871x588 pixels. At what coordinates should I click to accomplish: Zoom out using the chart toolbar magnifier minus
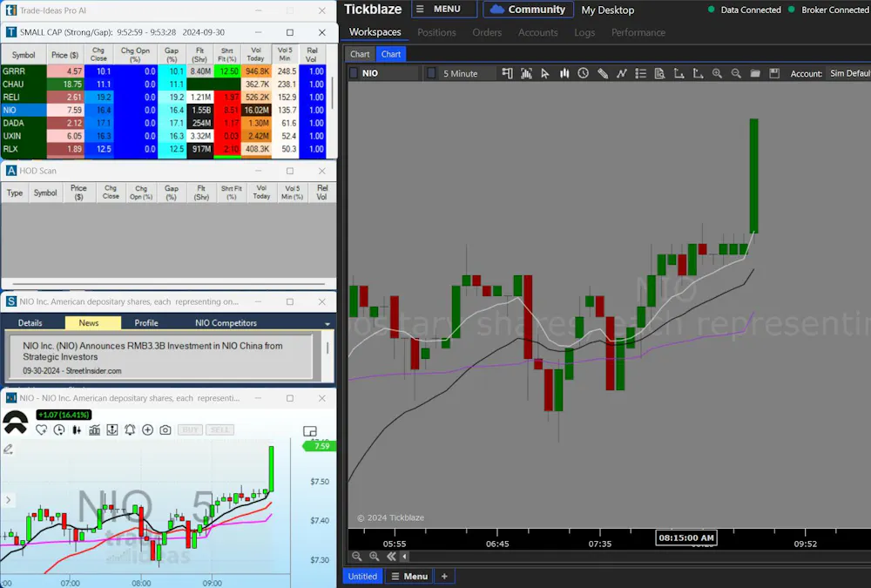(736, 73)
